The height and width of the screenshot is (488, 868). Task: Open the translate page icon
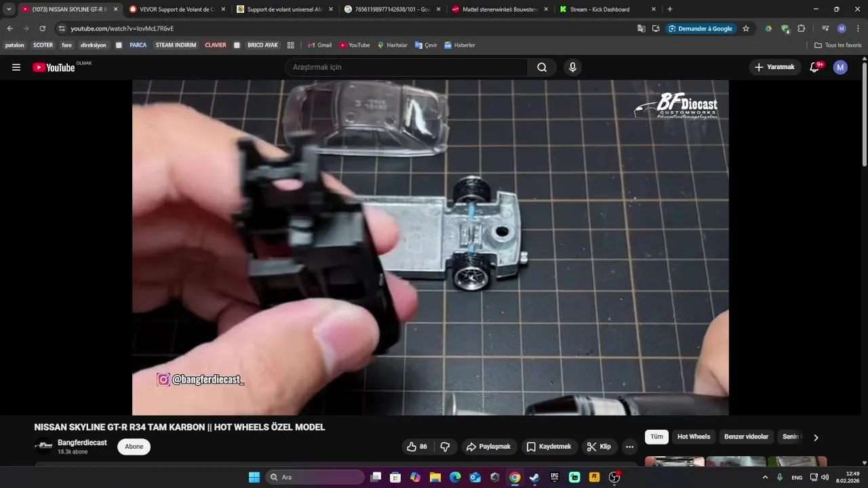point(642,28)
